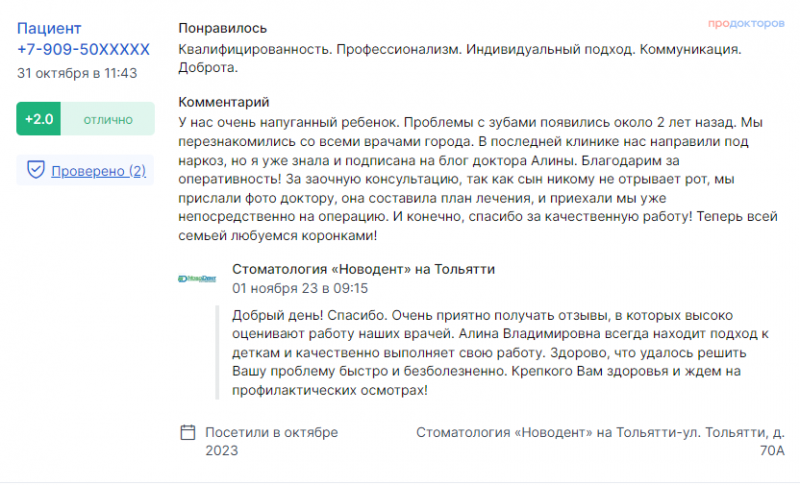This screenshot has height=485, width=800.
Task: Click the clinic reply text starting Добрый день
Action: pos(501,353)
